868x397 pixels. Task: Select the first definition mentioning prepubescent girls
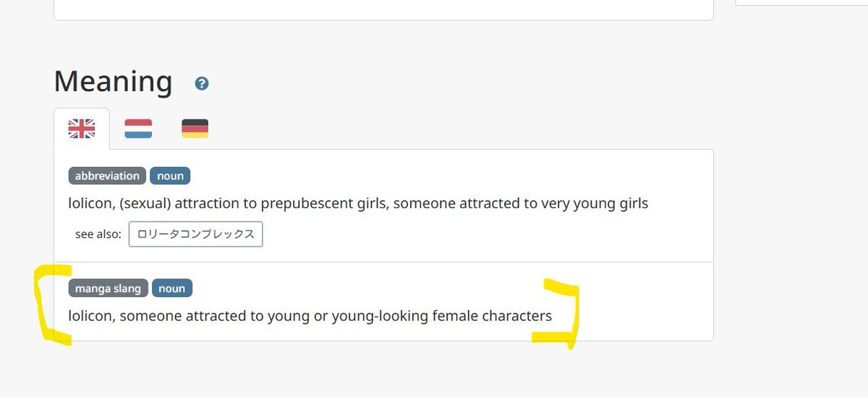click(x=358, y=203)
